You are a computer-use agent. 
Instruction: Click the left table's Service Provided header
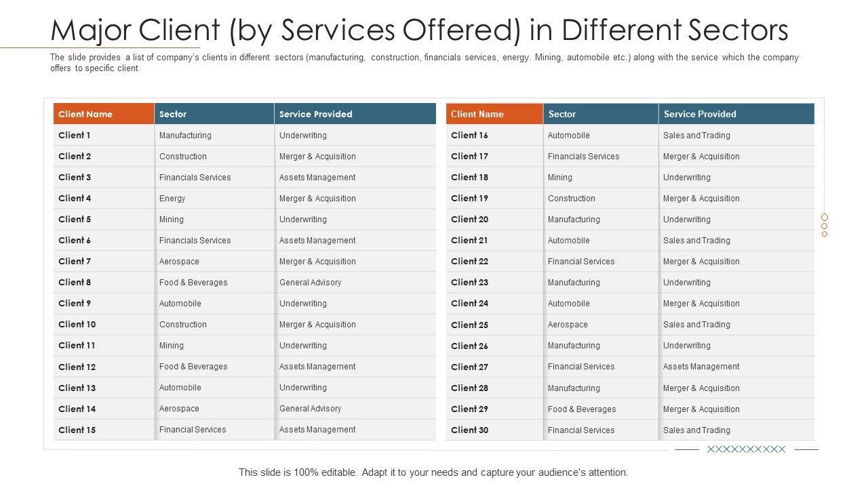point(316,114)
